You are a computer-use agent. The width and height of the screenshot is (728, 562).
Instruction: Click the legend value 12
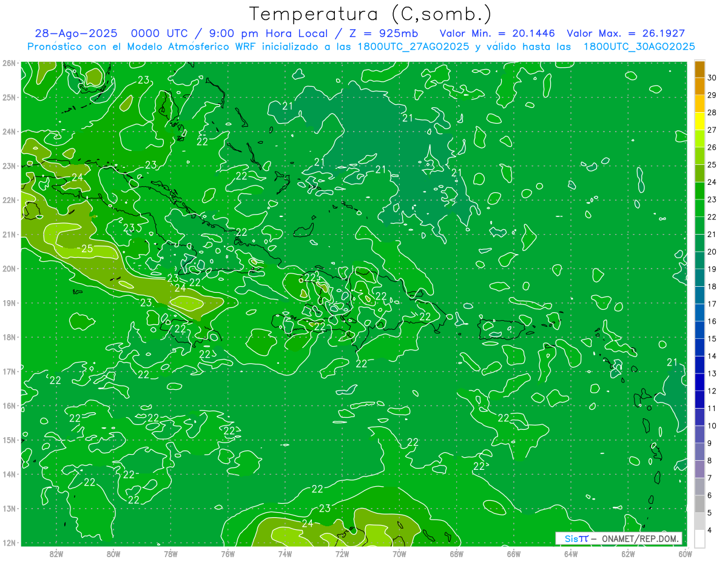[712, 391]
